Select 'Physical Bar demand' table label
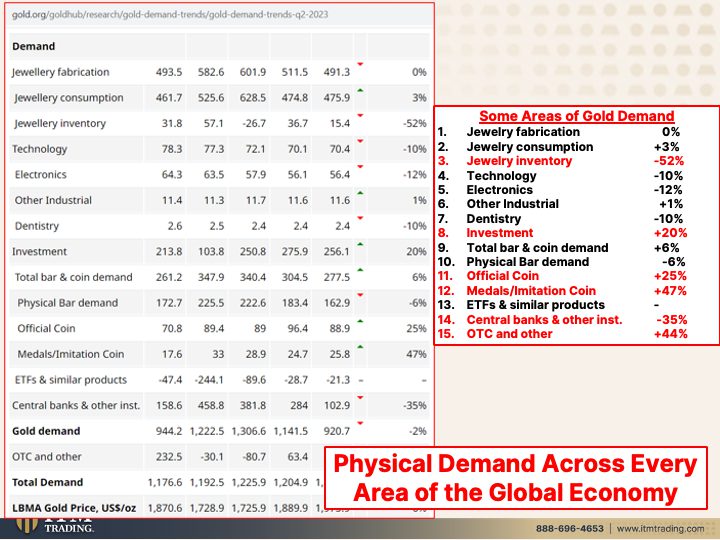 (68, 303)
